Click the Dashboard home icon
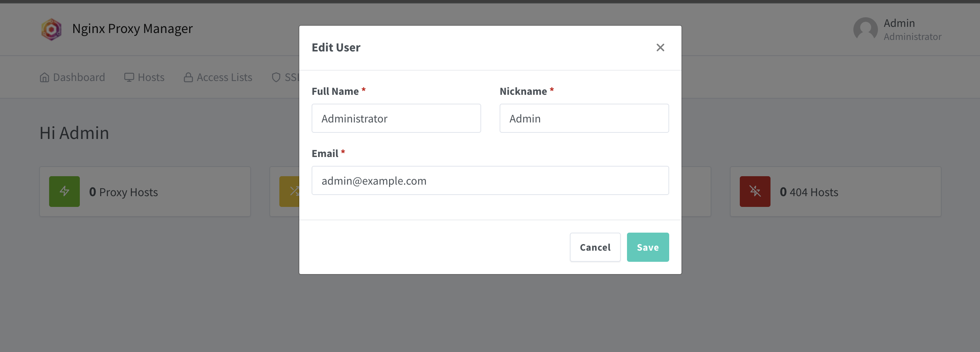This screenshot has height=352, width=980. click(x=45, y=78)
